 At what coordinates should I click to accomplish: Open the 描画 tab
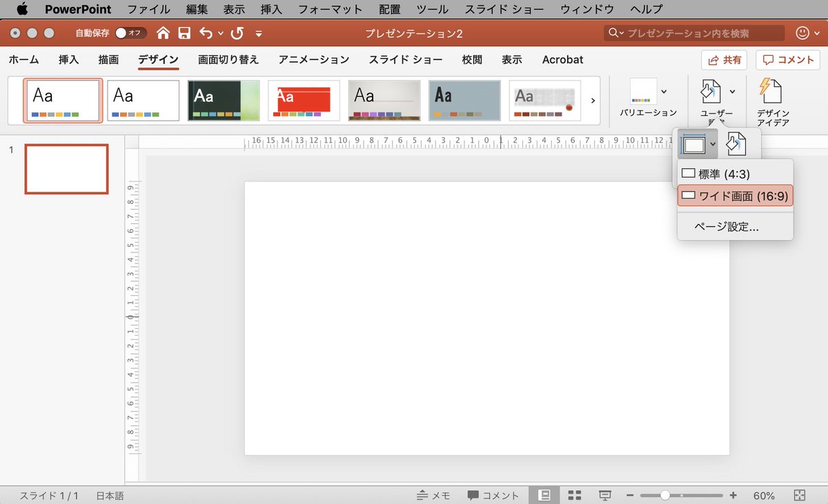click(x=108, y=60)
